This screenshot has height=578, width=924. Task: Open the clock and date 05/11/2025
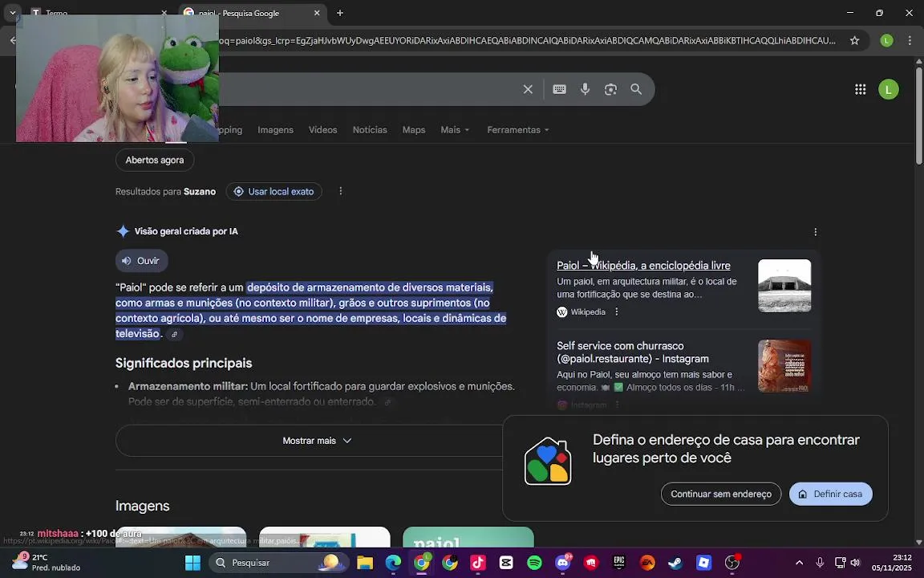(x=892, y=563)
